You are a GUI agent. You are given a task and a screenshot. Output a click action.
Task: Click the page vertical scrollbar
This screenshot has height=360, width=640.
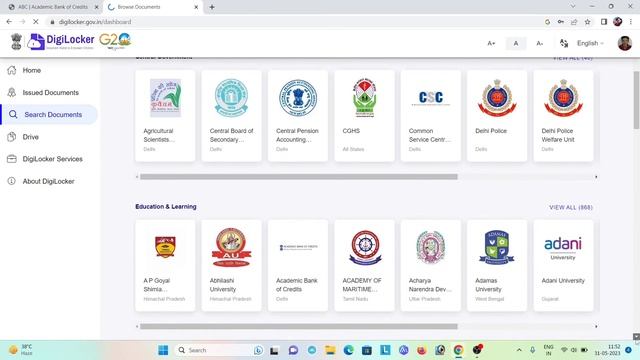[x=636, y=100]
